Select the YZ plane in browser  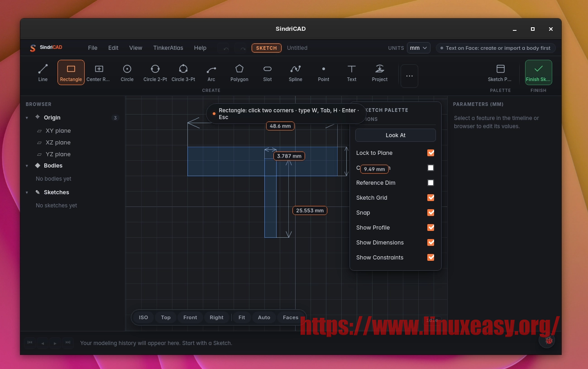(x=58, y=154)
